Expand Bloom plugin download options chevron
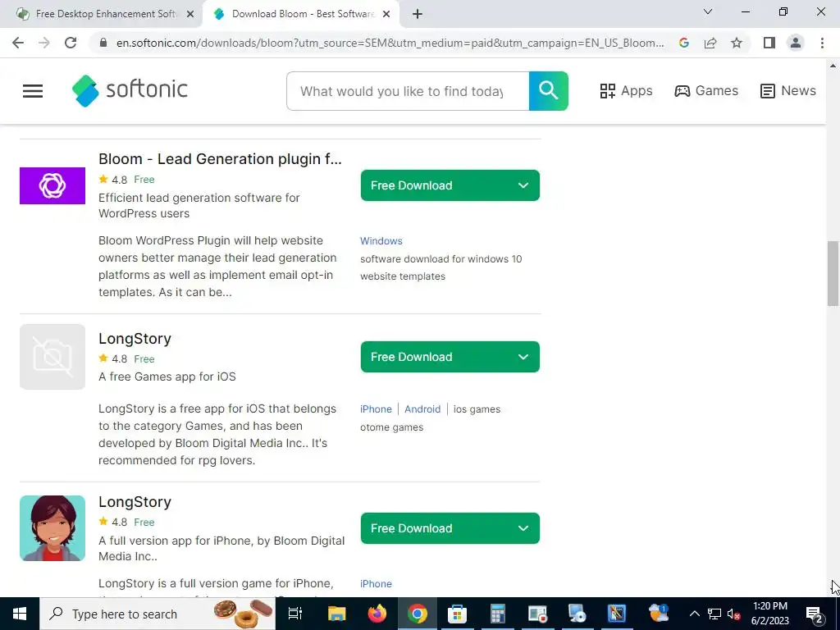This screenshot has height=630, width=840. coord(523,185)
